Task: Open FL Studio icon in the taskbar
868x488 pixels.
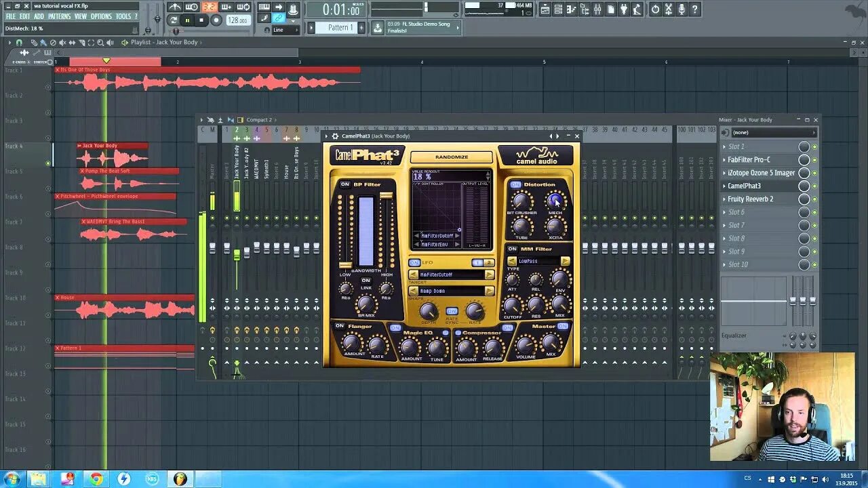Action: (x=180, y=479)
